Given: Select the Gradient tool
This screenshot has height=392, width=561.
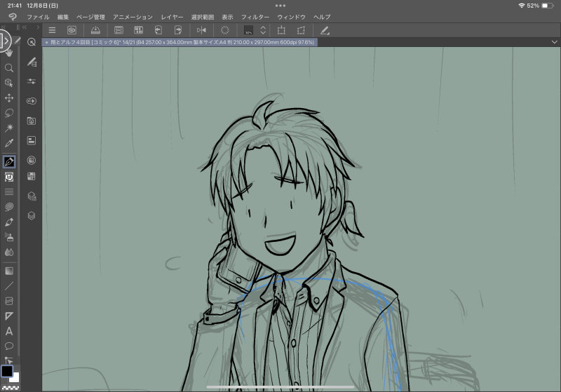Looking at the screenshot, I should click(x=9, y=270).
